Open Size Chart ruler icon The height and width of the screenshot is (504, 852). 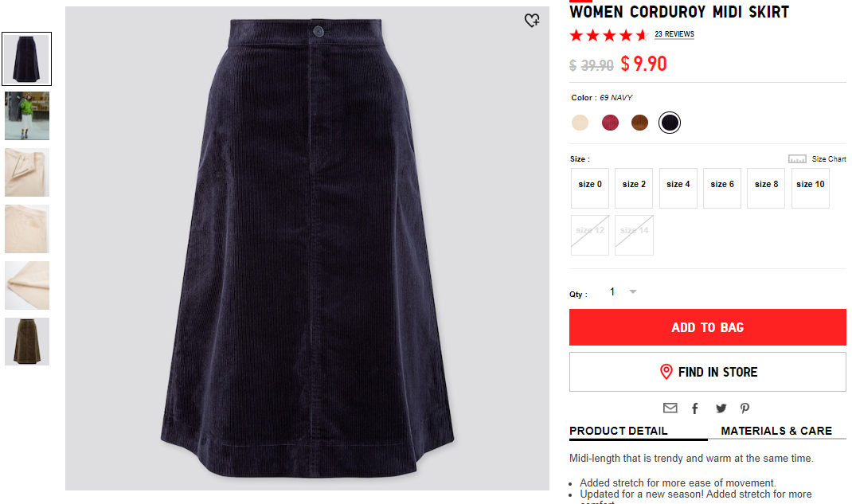tap(797, 159)
